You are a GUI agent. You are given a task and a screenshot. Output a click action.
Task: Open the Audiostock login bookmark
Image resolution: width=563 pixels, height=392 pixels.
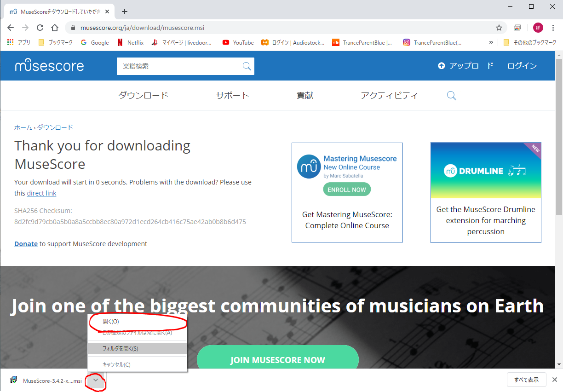pos(293,42)
